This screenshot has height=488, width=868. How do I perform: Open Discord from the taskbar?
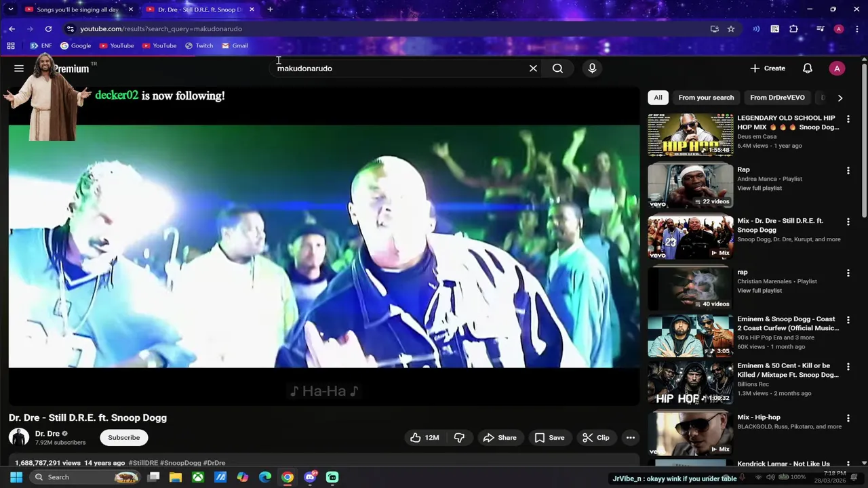pyautogui.click(x=310, y=477)
